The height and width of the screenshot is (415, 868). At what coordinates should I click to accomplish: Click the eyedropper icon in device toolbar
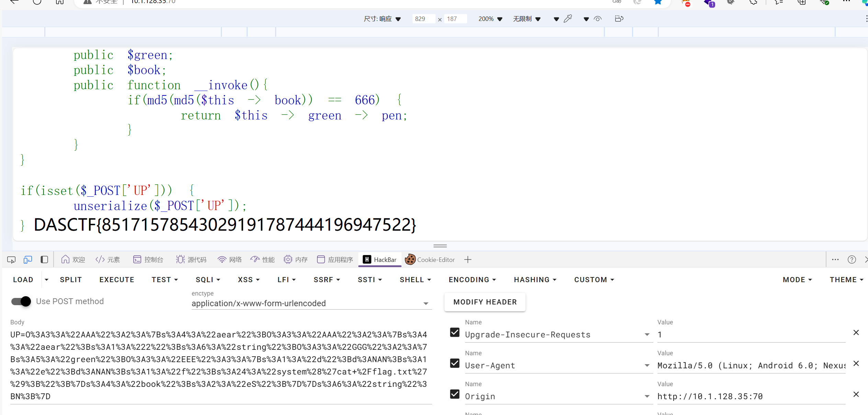(568, 19)
